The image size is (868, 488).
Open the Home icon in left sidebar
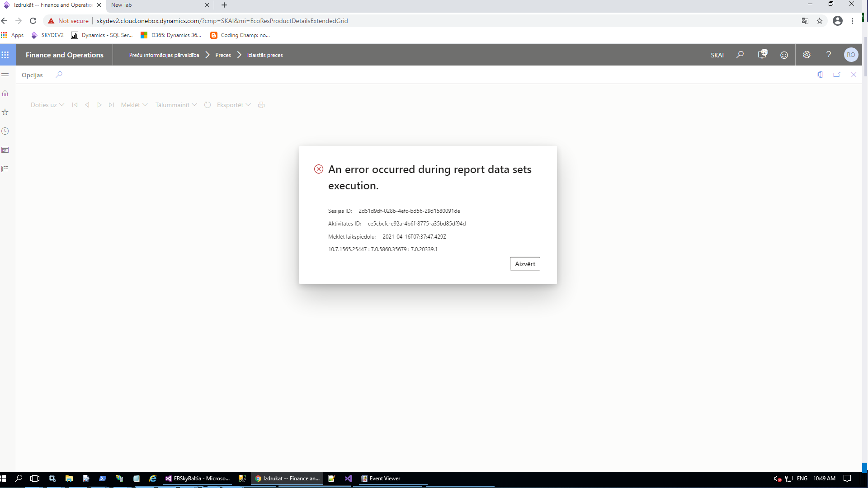tap(5, 94)
